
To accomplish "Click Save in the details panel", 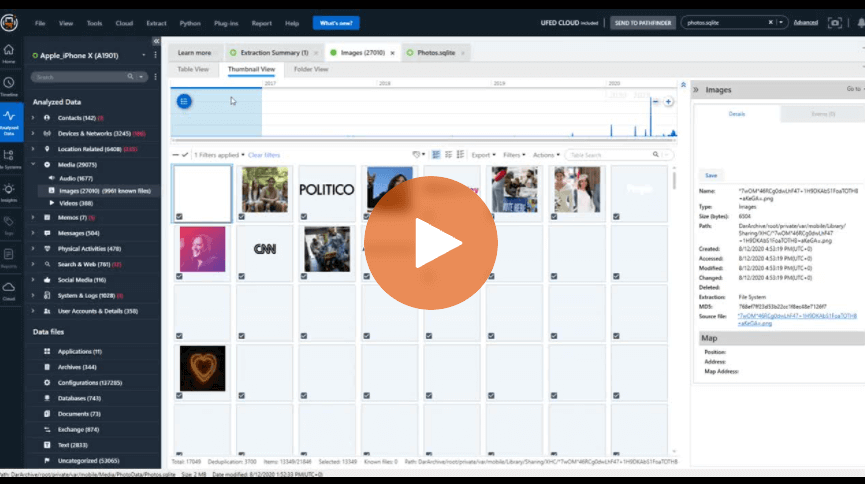I will [711, 175].
